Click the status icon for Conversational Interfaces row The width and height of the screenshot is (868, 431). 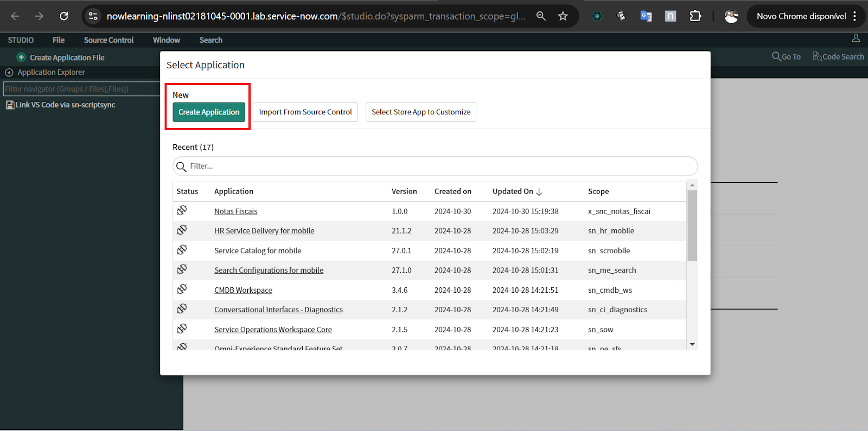(x=182, y=309)
